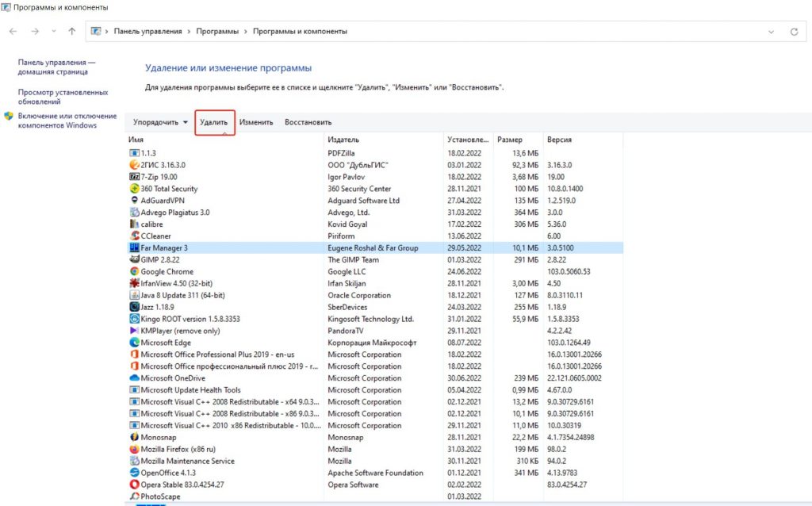The image size is (812, 506).
Task: Click the Google Chrome icon
Action: [134, 271]
